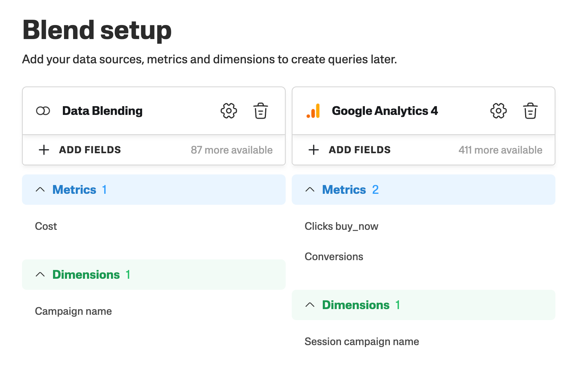The width and height of the screenshot is (588, 380).
Task: Open Data Blending settings gear
Action: pyautogui.click(x=229, y=111)
